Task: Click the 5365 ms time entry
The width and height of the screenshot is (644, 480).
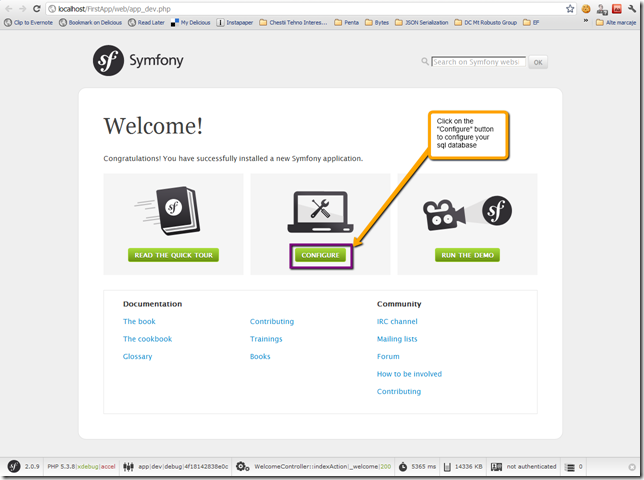Action: click(423, 466)
